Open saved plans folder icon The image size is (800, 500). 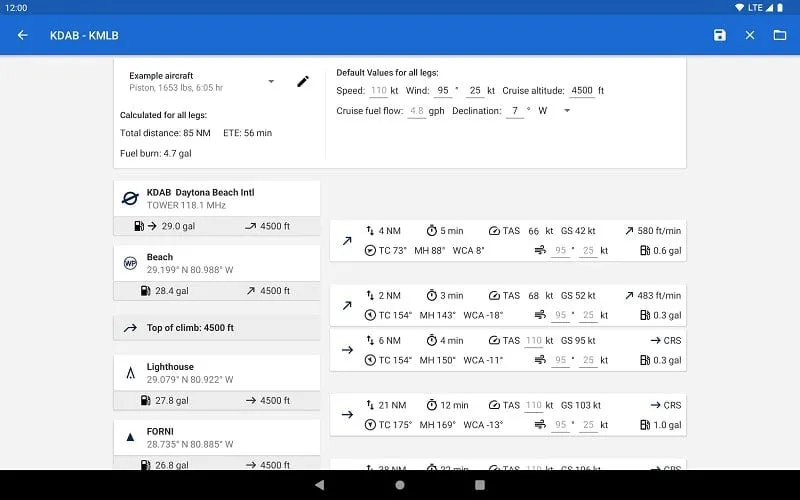(780, 35)
